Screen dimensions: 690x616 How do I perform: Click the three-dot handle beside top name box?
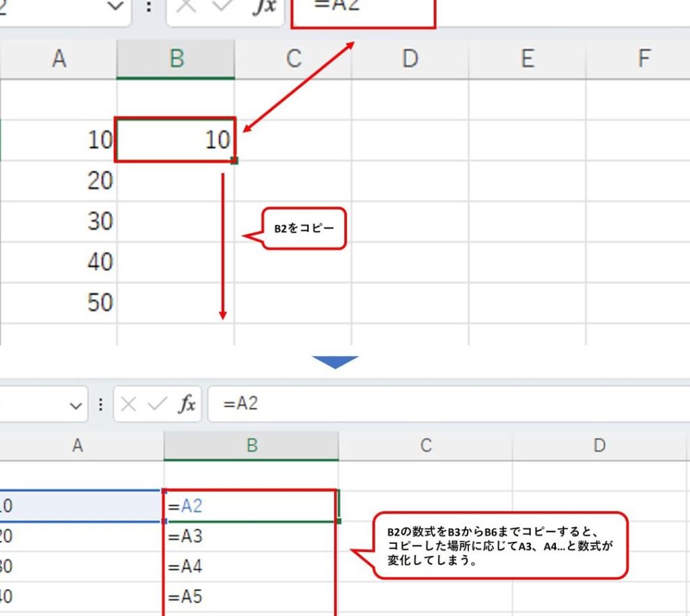[149, 6]
